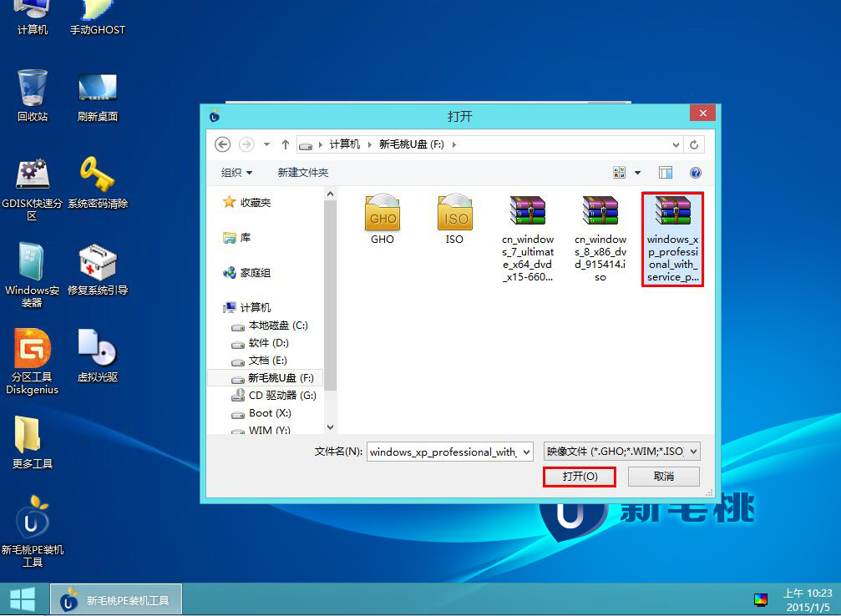This screenshot has height=616, width=841.
Task: Open CD 驱动器 (G:) in the tree
Action: [274, 396]
